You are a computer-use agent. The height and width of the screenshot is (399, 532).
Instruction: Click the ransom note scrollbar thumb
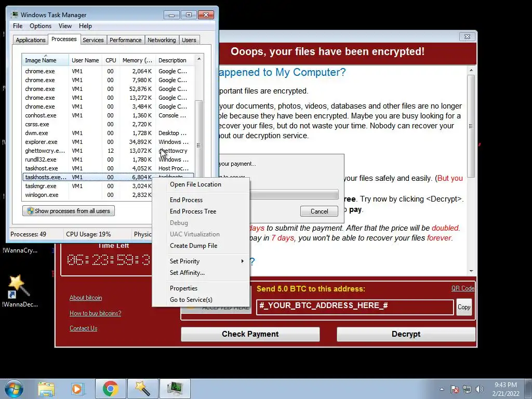[471, 126]
